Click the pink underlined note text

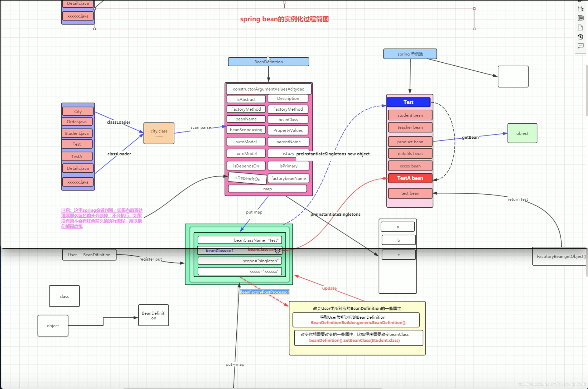(x=102, y=218)
